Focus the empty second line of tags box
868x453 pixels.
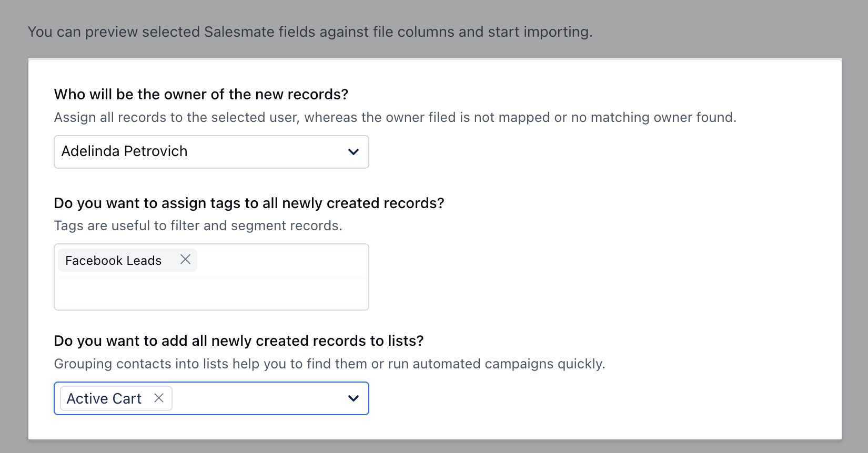[x=210, y=294]
